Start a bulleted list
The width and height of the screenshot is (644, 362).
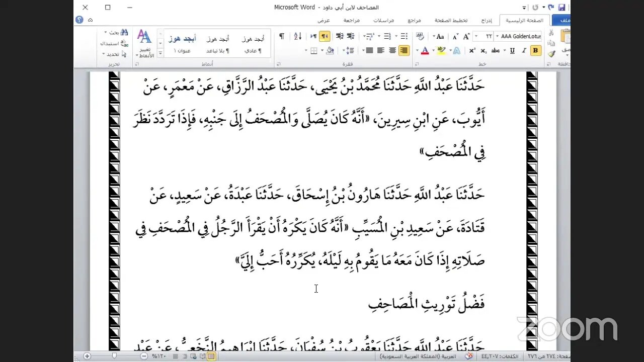point(404,36)
